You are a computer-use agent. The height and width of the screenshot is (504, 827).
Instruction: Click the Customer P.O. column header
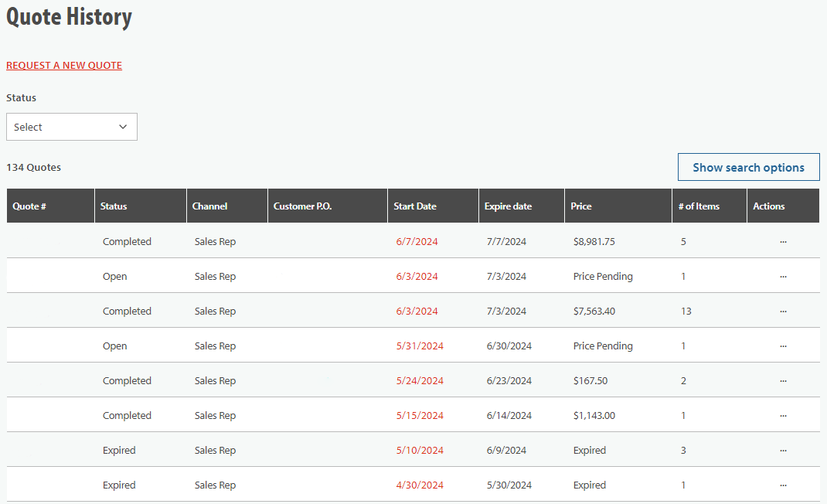click(302, 206)
